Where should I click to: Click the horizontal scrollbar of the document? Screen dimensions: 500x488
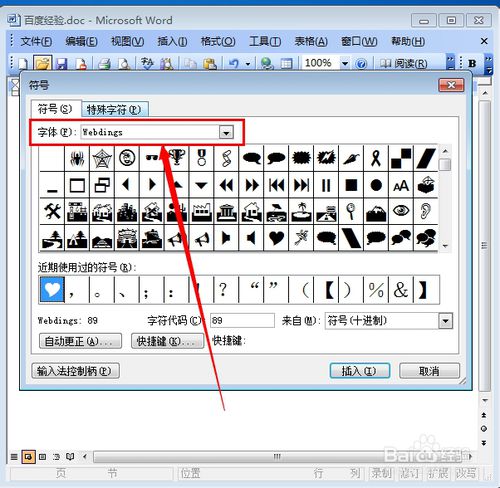(277, 457)
